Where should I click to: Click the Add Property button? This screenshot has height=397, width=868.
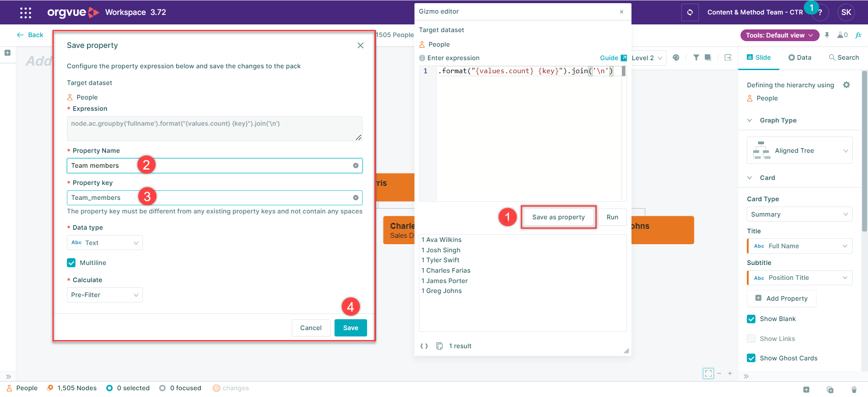click(782, 298)
